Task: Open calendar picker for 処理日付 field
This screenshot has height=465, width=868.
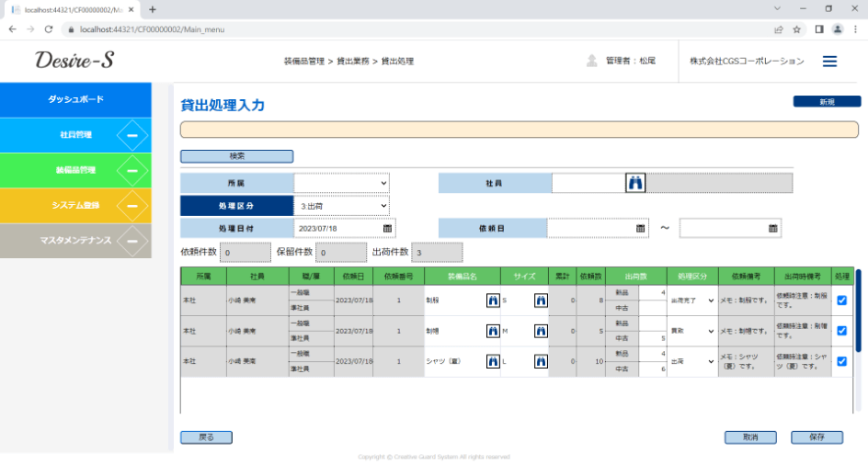Action: click(387, 228)
